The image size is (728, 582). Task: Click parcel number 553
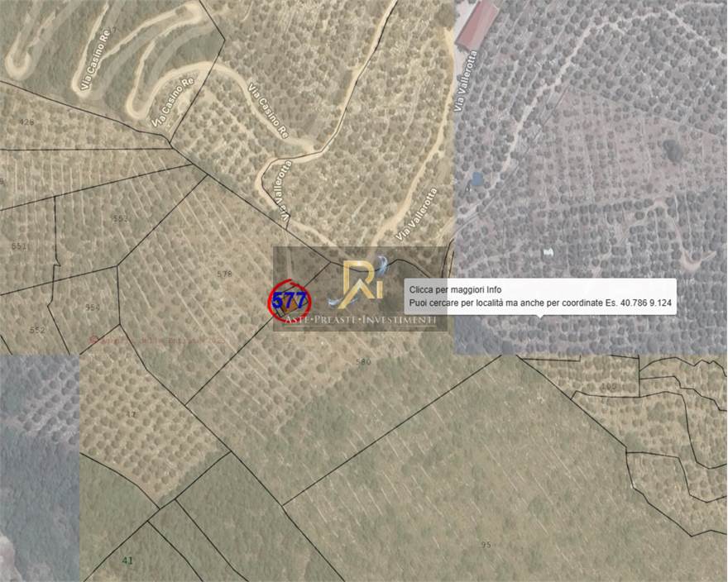(x=121, y=219)
